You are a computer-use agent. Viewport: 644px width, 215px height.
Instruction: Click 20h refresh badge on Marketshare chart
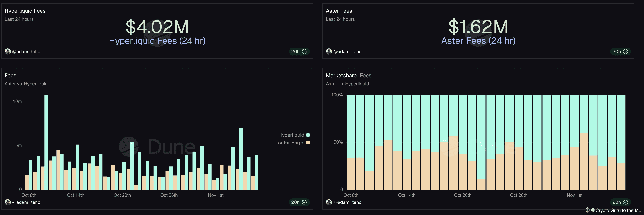click(617, 202)
